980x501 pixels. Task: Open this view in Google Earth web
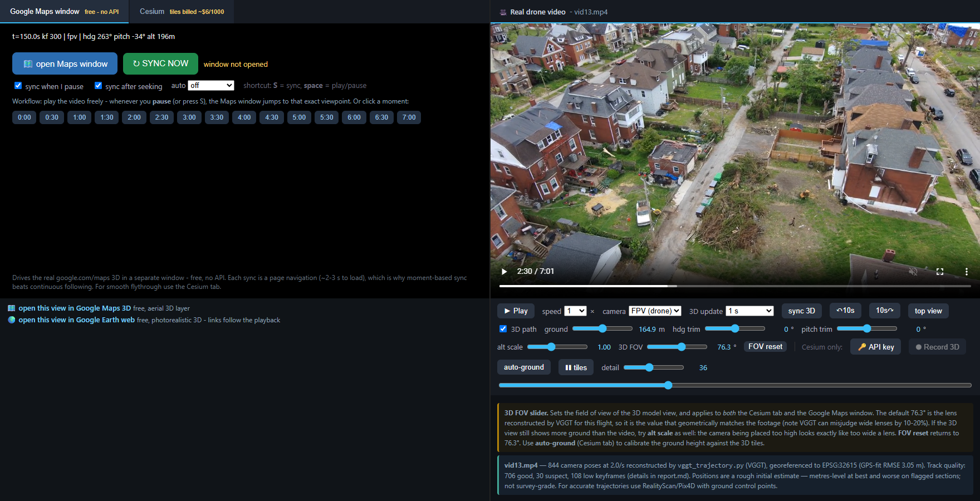pyautogui.click(x=76, y=320)
